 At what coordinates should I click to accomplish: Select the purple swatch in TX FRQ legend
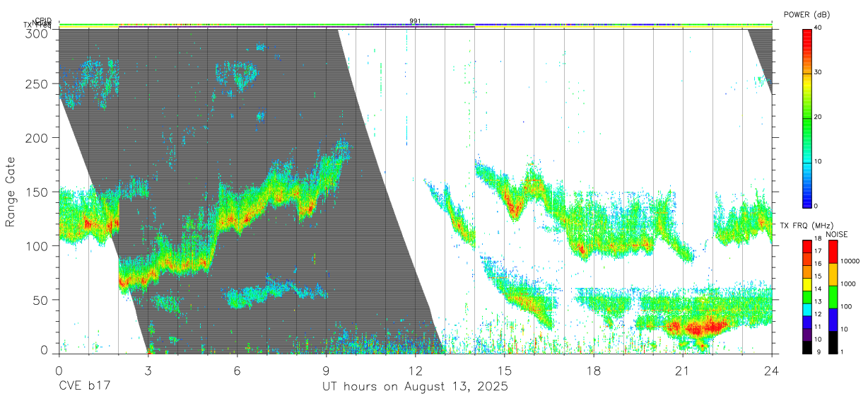coord(807,337)
